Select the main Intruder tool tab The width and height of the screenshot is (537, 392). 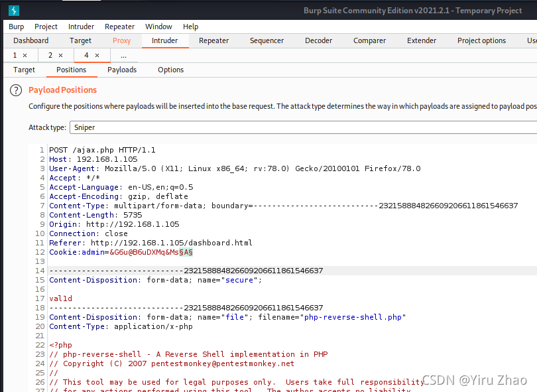[x=164, y=40]
